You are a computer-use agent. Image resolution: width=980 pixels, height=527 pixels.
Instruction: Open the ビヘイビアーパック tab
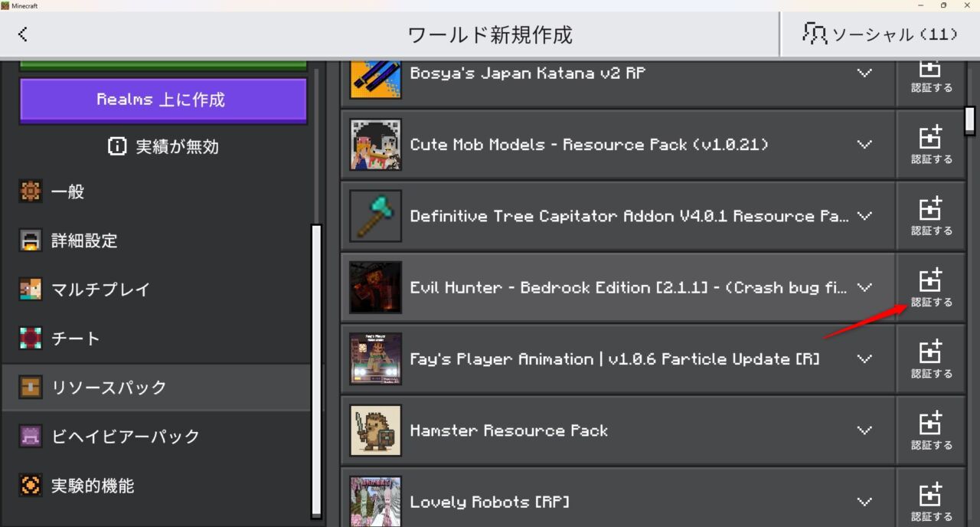click(156, 437)
